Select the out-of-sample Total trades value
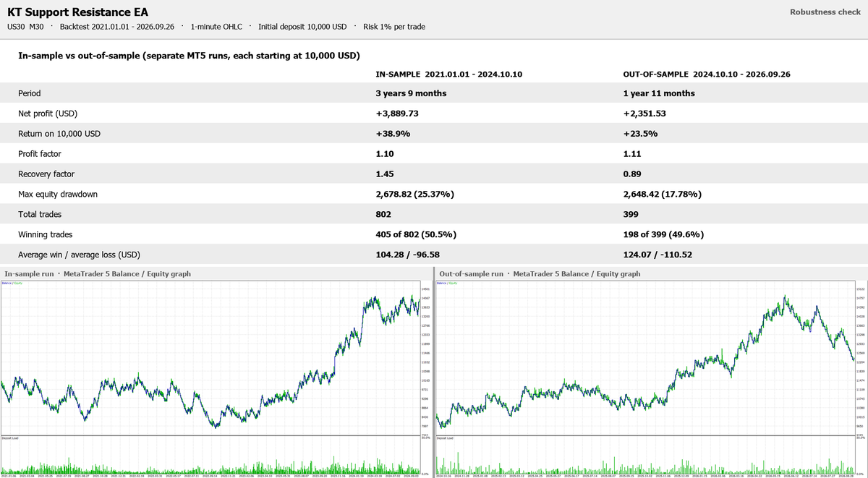This screenshot has height=478, width=868. click(631, 215)
